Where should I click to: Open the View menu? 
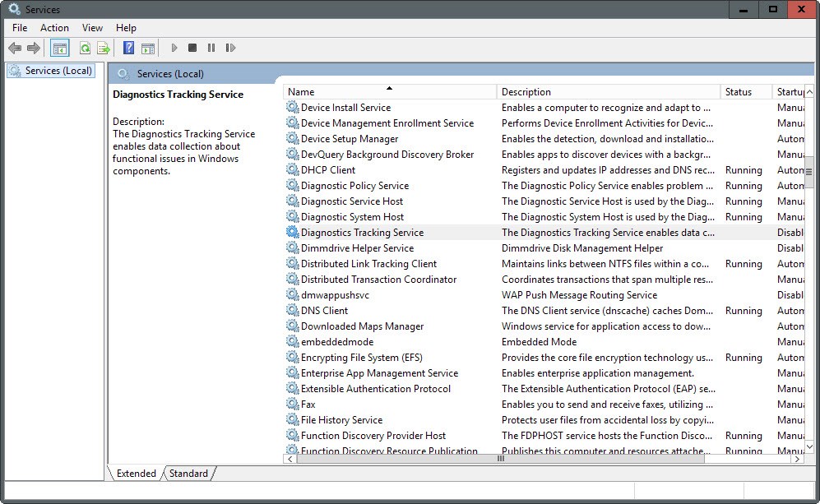point(92,28)
